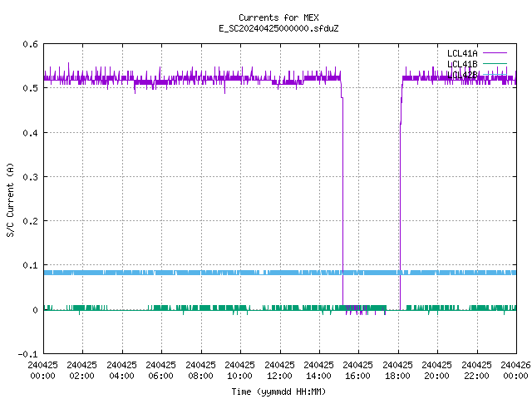This screenshot has width=532, height=399.
Task: Click the 240425 02:00 x-axis tick label
Action: (x=82, y=370)
